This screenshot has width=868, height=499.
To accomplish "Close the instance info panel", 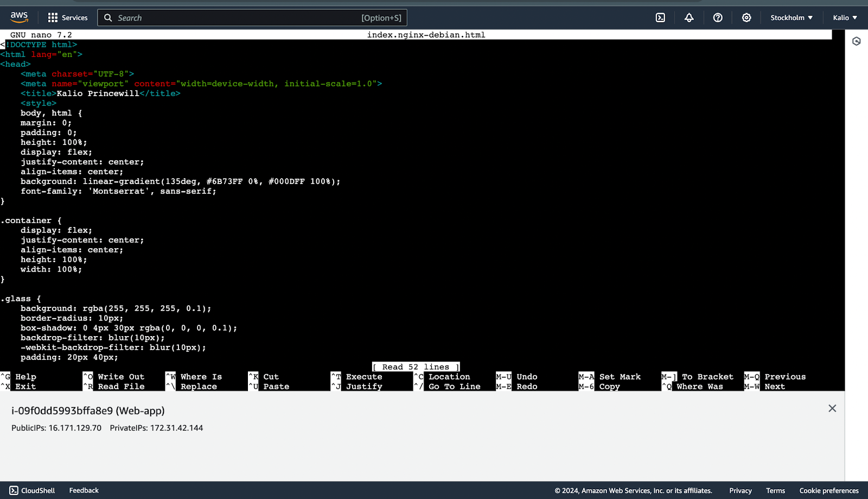I will tap(832, 408).
